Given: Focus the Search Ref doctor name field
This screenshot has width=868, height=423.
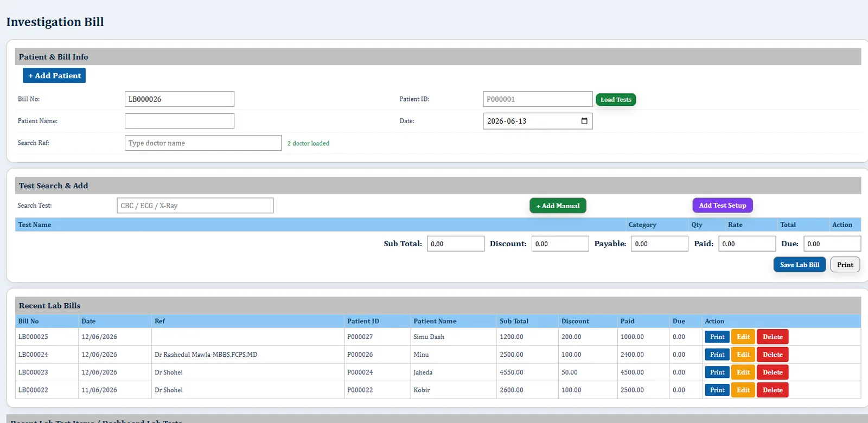Looking at the screenshot, I should point(203,143).
